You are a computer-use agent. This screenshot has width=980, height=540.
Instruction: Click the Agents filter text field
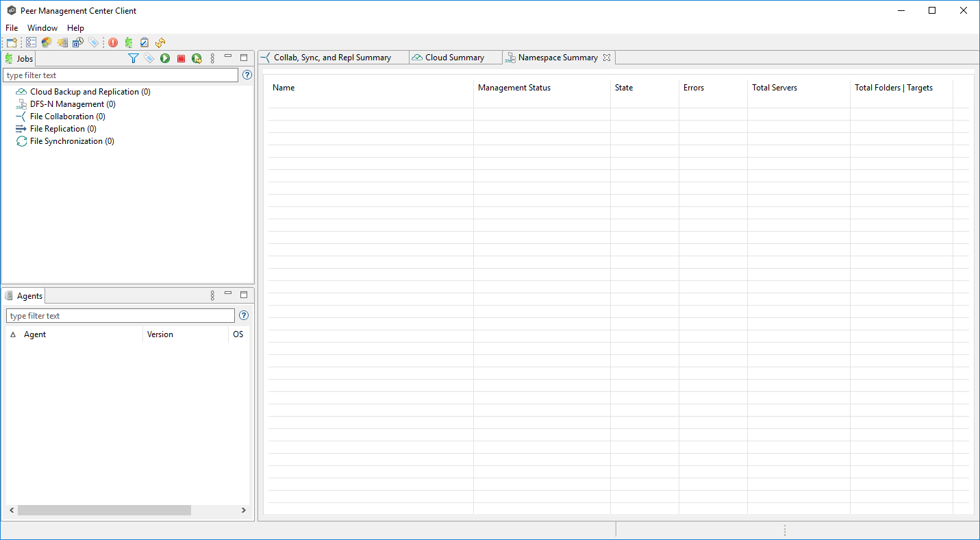121,316
